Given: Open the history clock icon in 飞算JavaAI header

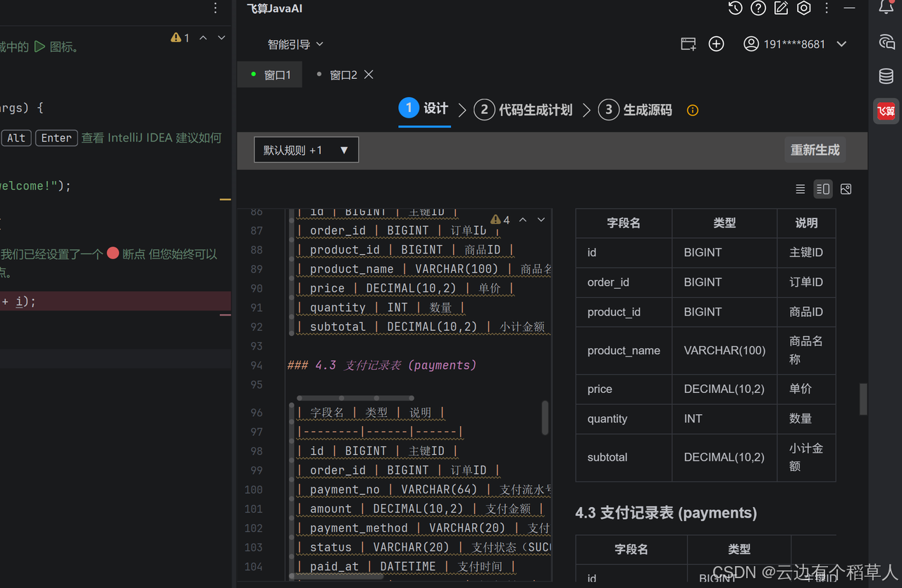Looking at the screenshot, I should pos(735,8).
